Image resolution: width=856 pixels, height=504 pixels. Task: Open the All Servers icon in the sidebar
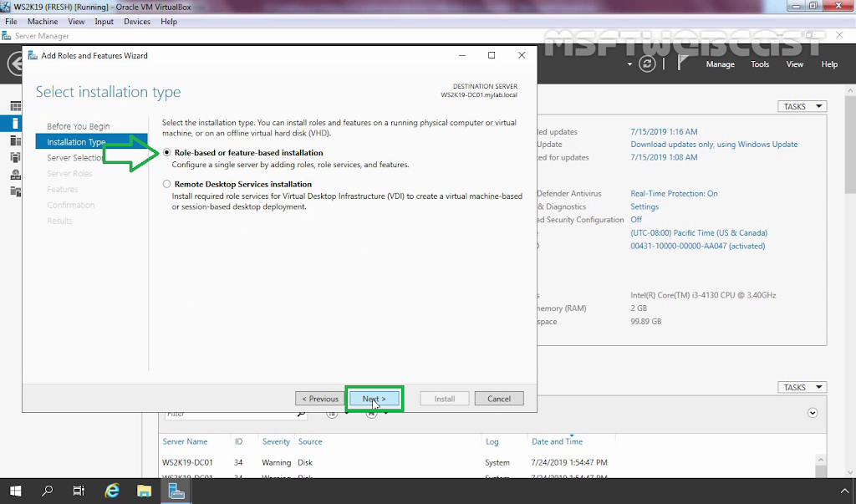(16, 141)
